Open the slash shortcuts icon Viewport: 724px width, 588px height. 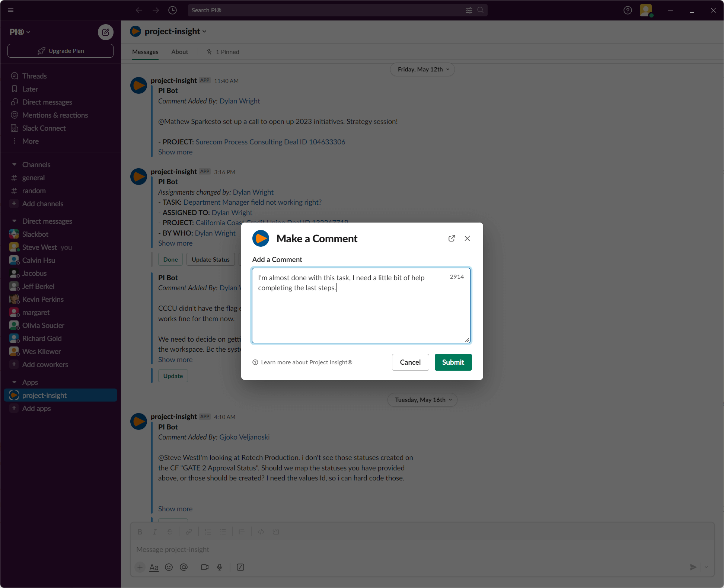240,567
